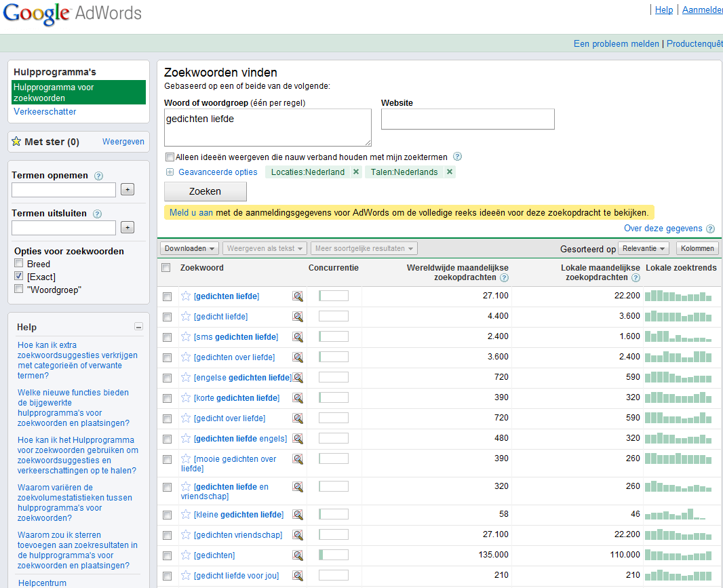Image resolution: width=723 pixels, height=588 pixels.
Task: Open Helpcentrum link
Action: tap(42, 583)
